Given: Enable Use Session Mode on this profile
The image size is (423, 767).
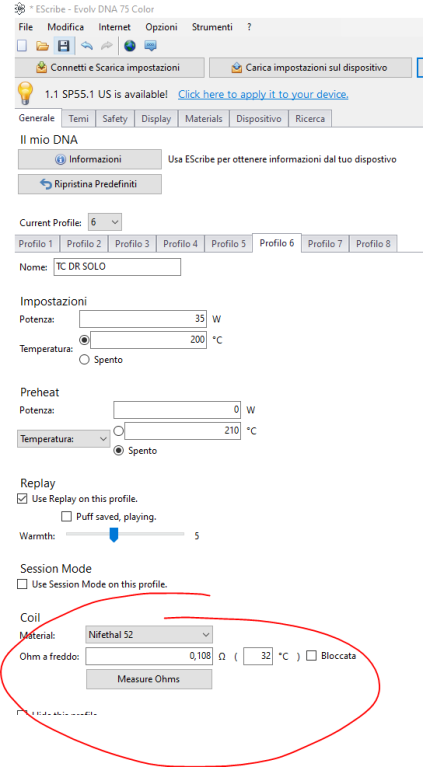Looking at the screenshot, I should 22,584.
